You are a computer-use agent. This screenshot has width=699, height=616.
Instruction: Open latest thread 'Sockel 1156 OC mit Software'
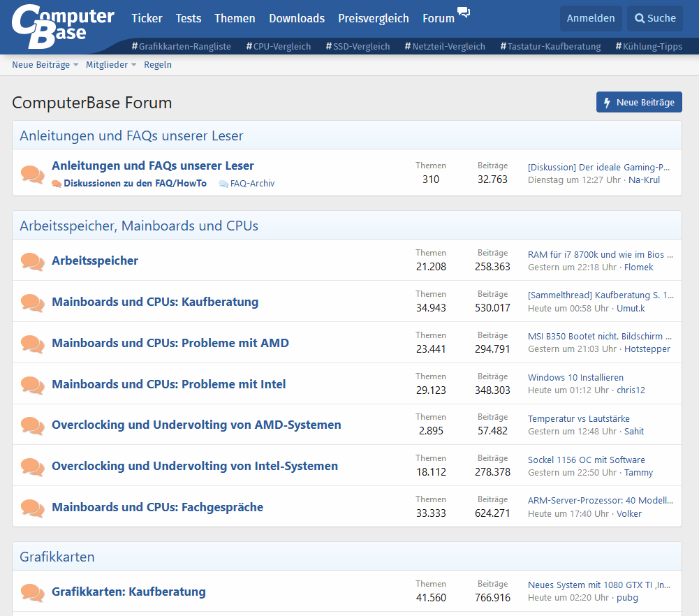tap(586, 460)
